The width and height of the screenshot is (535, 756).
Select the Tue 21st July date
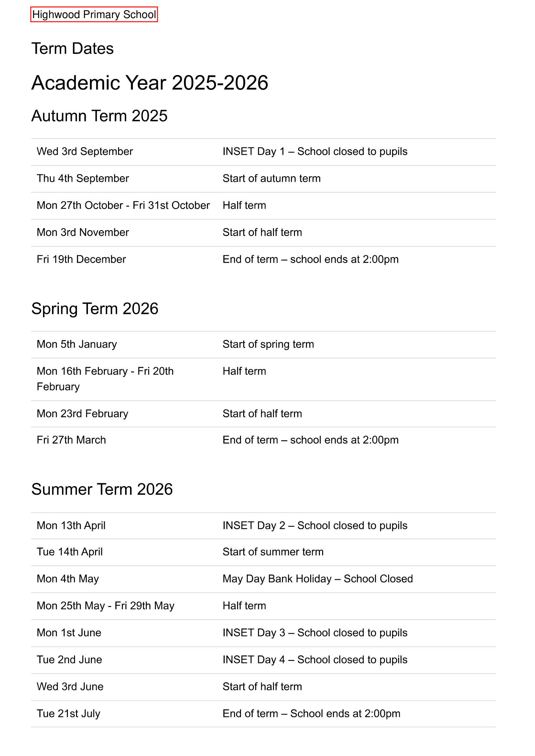tap(68, 714)
